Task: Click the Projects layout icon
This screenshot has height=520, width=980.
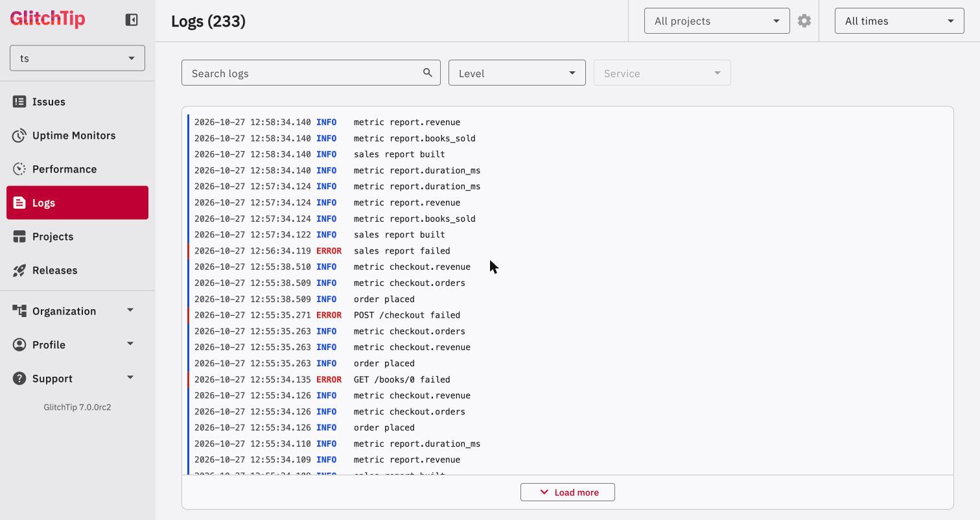Action: click(19, 237)
